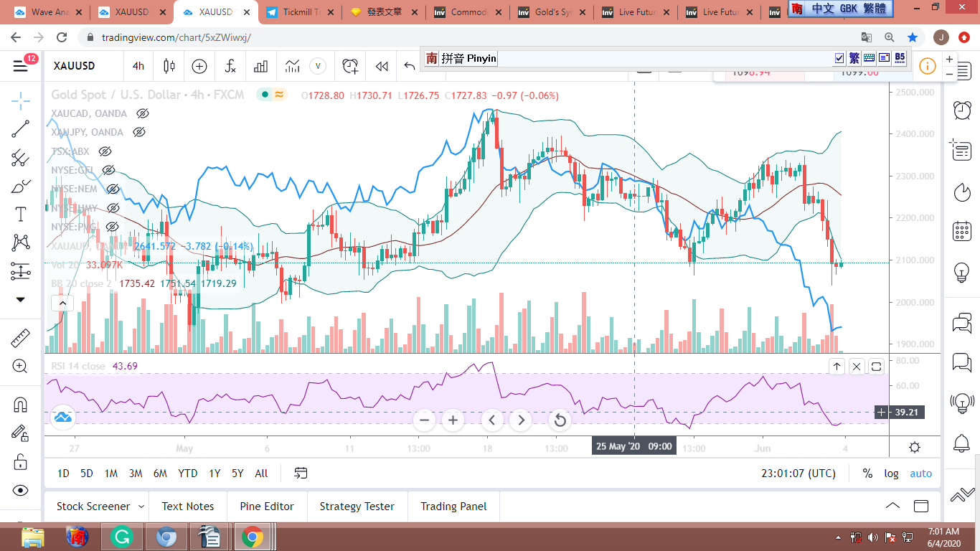Open the compare symbol plus button
Screen dimensions: 980x551
point(199,66)
